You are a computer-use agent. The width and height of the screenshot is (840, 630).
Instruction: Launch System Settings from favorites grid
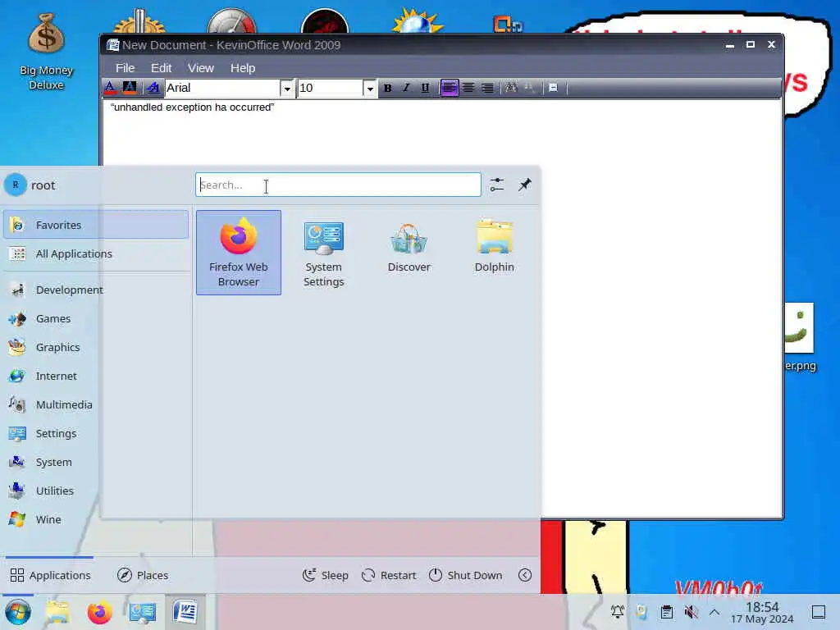point(323,253)
